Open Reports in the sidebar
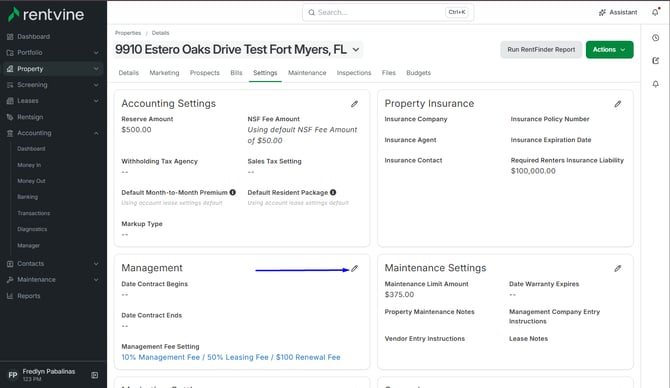This screenshot has width=670, height=388. [x=53, y=296]
